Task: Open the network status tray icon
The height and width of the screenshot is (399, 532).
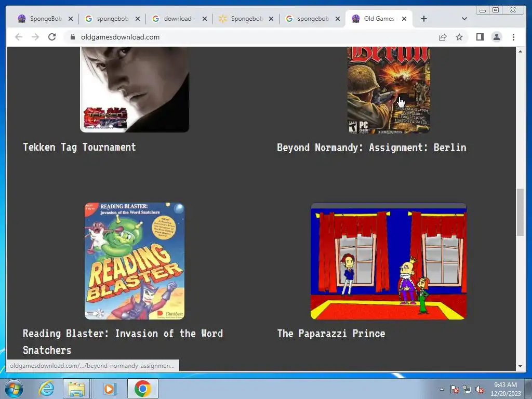Action: coord(467,389)
